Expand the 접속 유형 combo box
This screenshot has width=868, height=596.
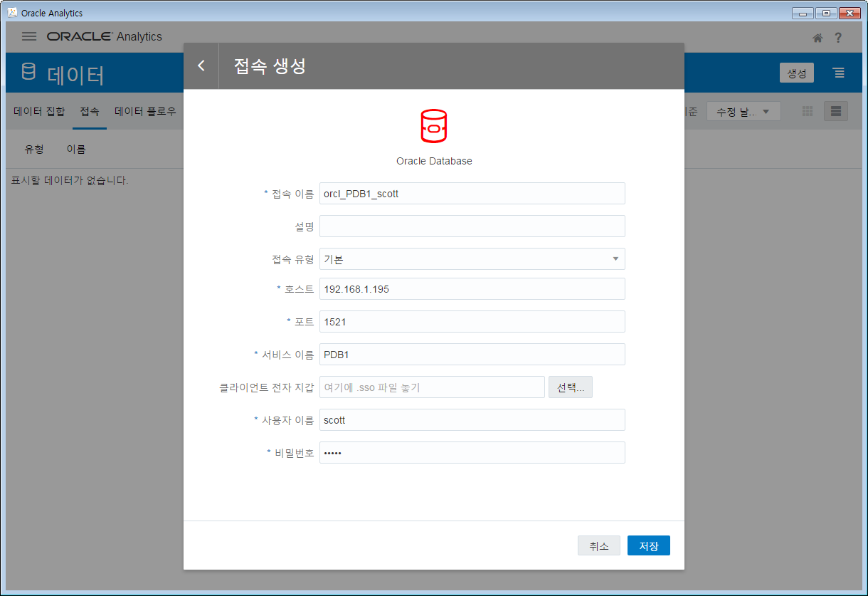click(472, 259)
